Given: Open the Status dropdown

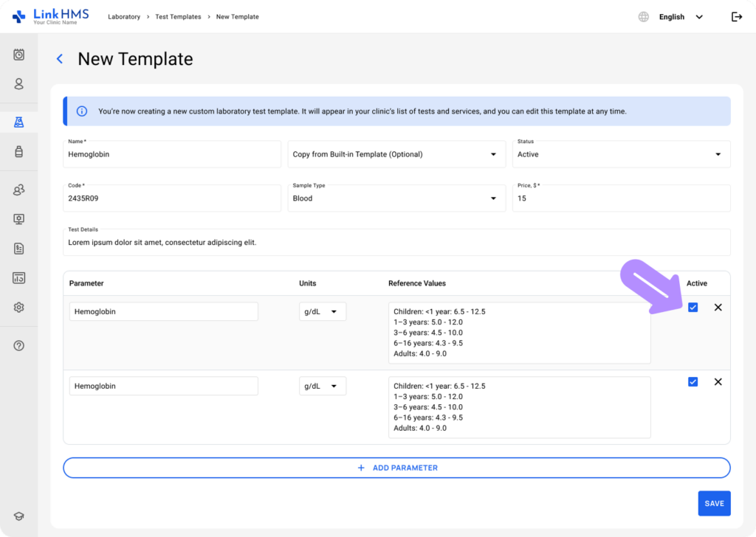Looking at the screenshot, I should (621, 154).
